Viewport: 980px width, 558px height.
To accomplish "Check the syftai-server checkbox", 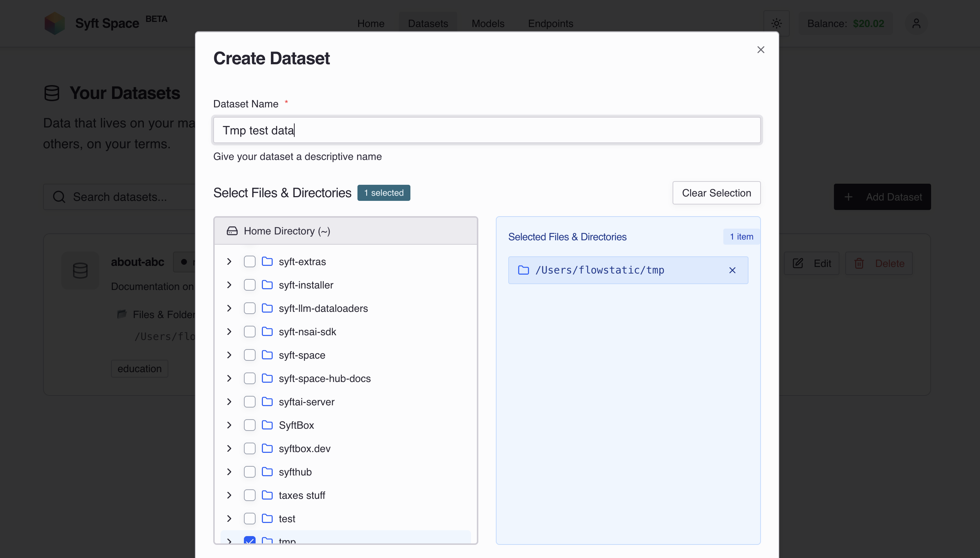I will (249, 402).
